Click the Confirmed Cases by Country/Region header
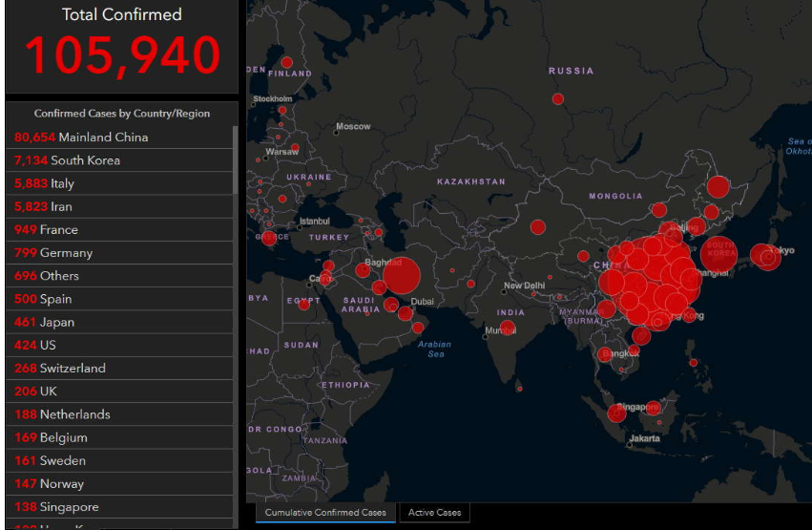The height and width of the screenshot is (530, 812). (x=122, y=114)
